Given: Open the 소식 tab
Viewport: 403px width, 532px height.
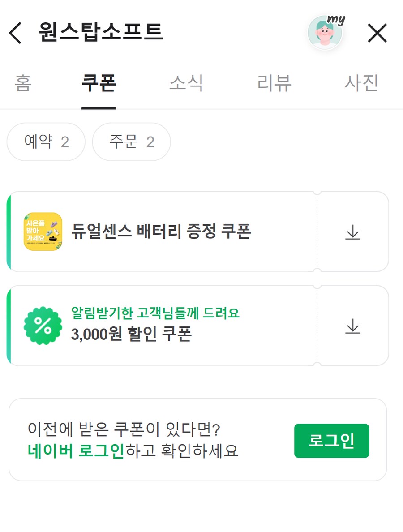Looking at the screenshot, I should (x=186, y=83).
